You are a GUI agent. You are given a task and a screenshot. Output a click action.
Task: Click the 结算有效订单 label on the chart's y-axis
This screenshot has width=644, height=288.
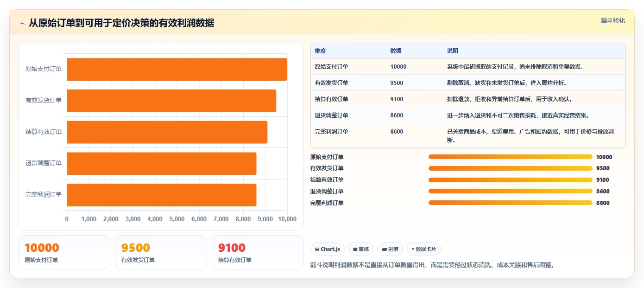pos(44,132)
